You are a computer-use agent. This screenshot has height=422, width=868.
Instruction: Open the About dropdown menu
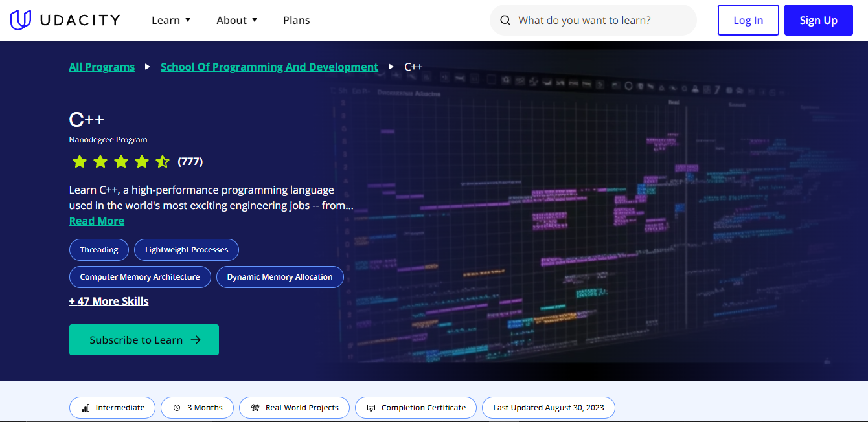(237, 20)
